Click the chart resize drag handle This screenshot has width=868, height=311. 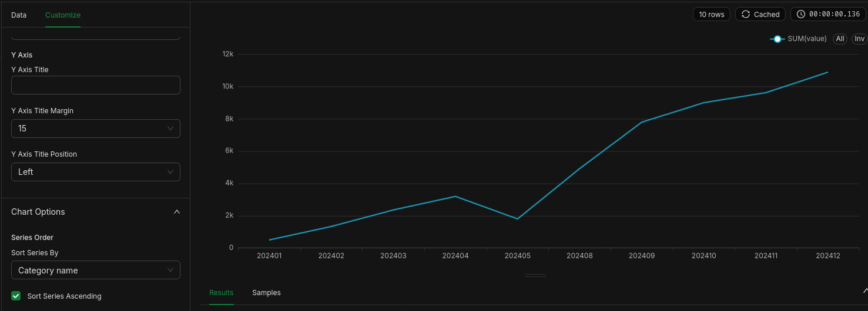535,275
